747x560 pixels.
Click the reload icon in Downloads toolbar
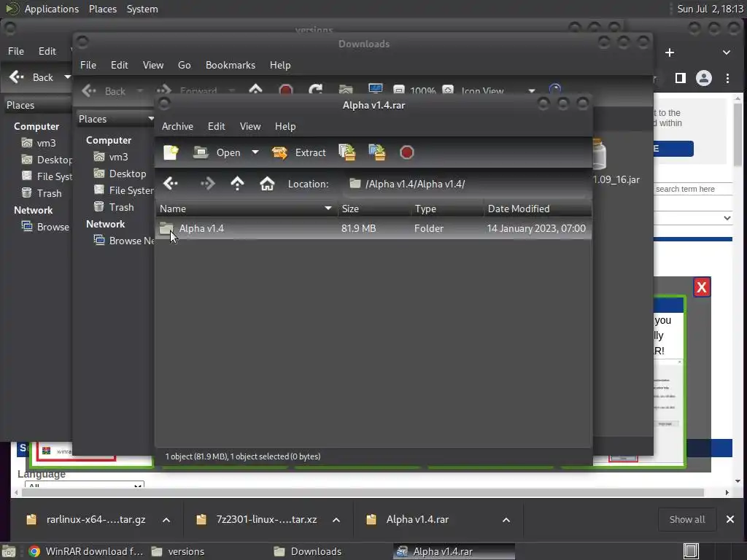pos(315,89)
